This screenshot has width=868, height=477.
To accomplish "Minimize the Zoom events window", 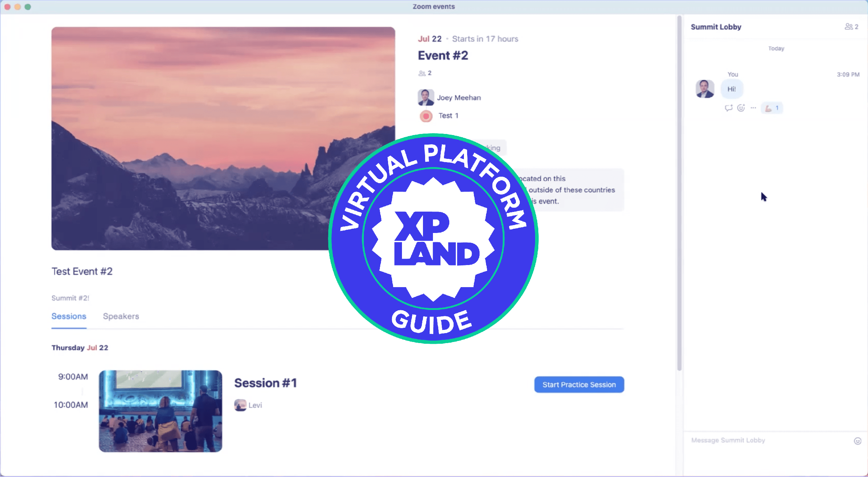I will point(17,6).
